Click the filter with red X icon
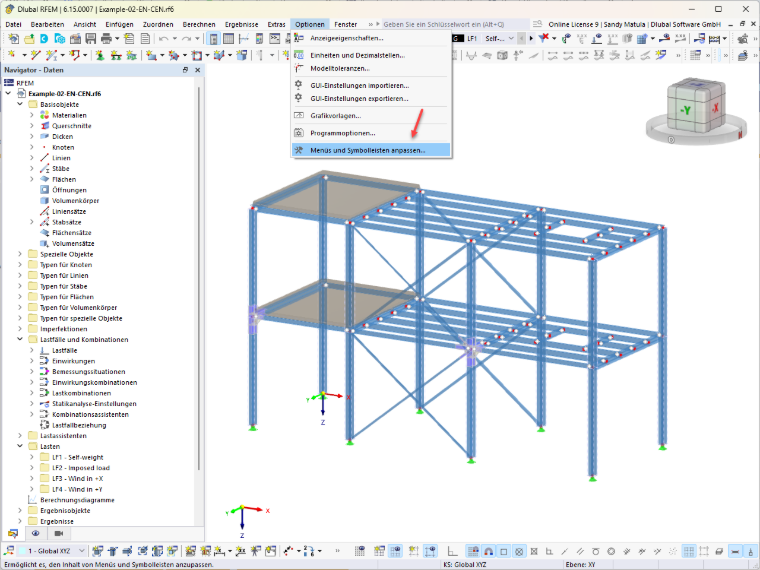760x570 pixels. tap(543, 38)
